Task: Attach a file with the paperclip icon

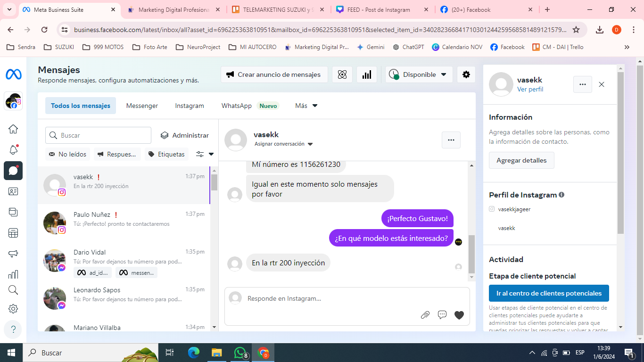Action: (x=425, y=315)
